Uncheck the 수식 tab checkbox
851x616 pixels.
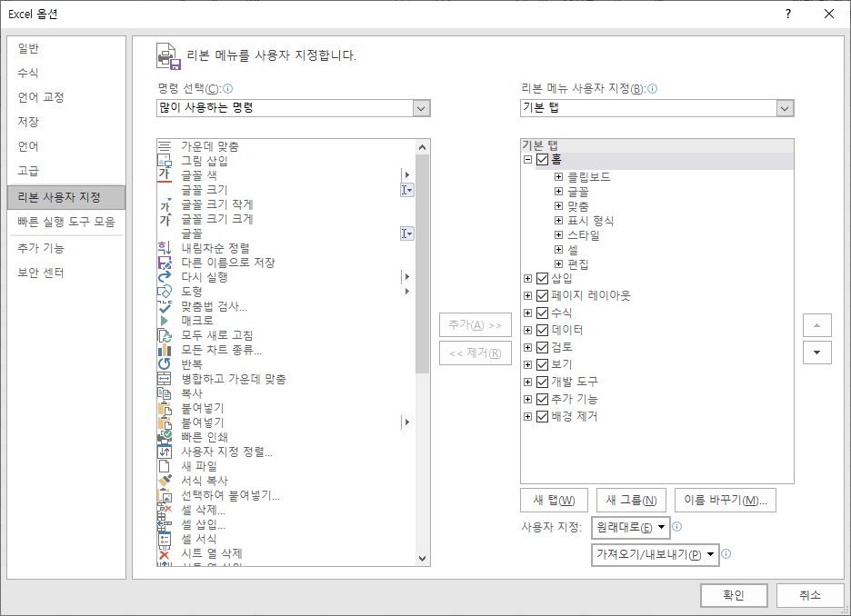click(x=542, y=313)
